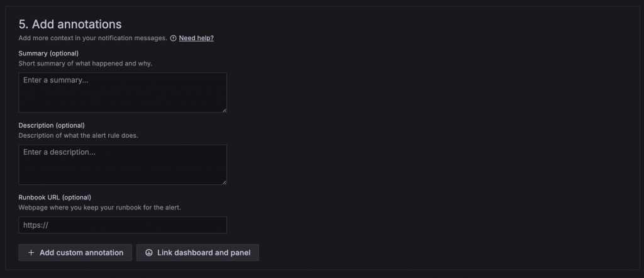Screen dimensions: 644x278
Task: Click the "Runbook URL (optional)" label
Action: click(55, 197)
